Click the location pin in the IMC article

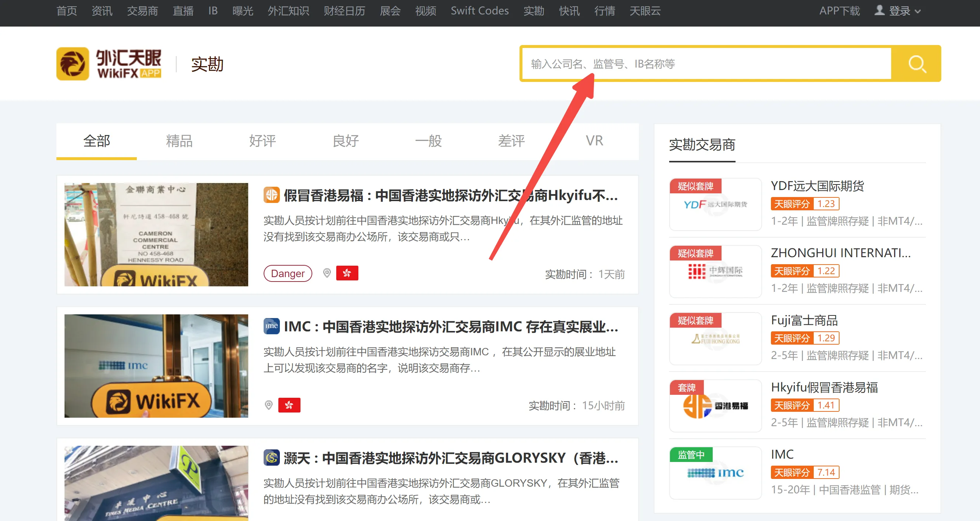(268, 405)
